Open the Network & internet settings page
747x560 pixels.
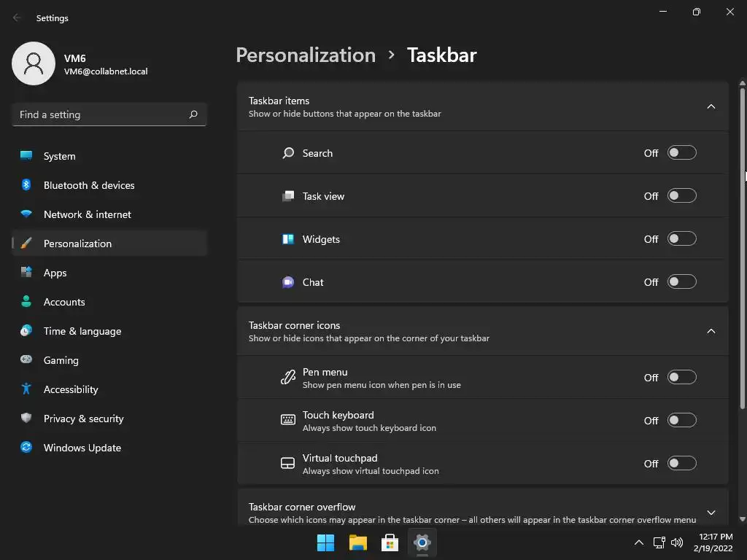[88, 214]
